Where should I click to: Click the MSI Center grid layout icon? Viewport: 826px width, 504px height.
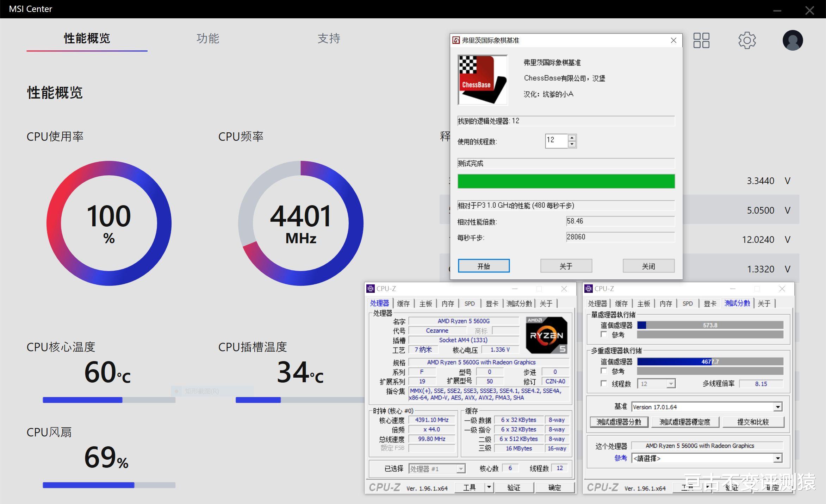point(701,40)
